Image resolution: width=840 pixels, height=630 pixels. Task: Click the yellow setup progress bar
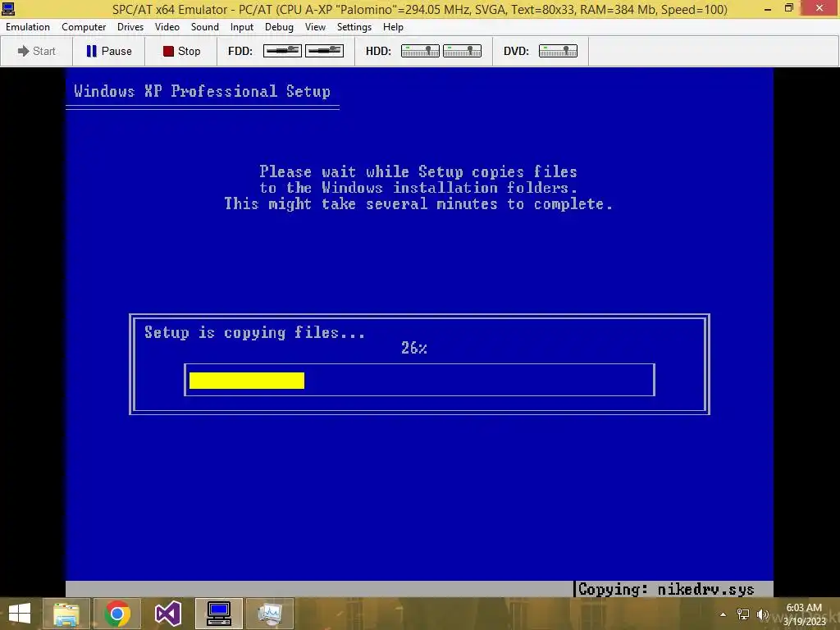247,381
